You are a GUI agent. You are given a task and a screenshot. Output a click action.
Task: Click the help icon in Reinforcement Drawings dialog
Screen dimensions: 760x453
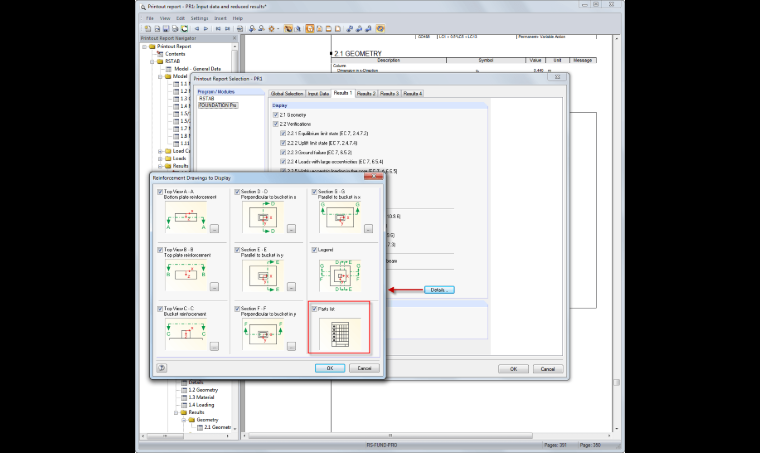[x=162, y=368]
